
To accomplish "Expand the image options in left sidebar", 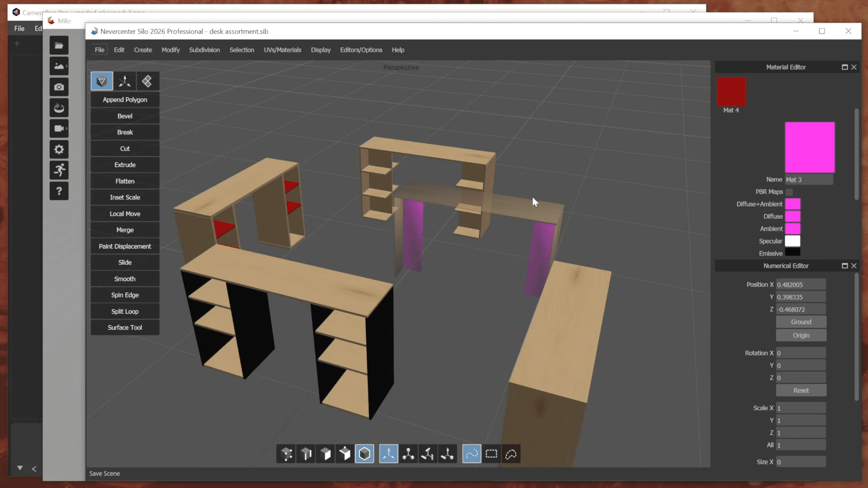I will pos(66,66).
